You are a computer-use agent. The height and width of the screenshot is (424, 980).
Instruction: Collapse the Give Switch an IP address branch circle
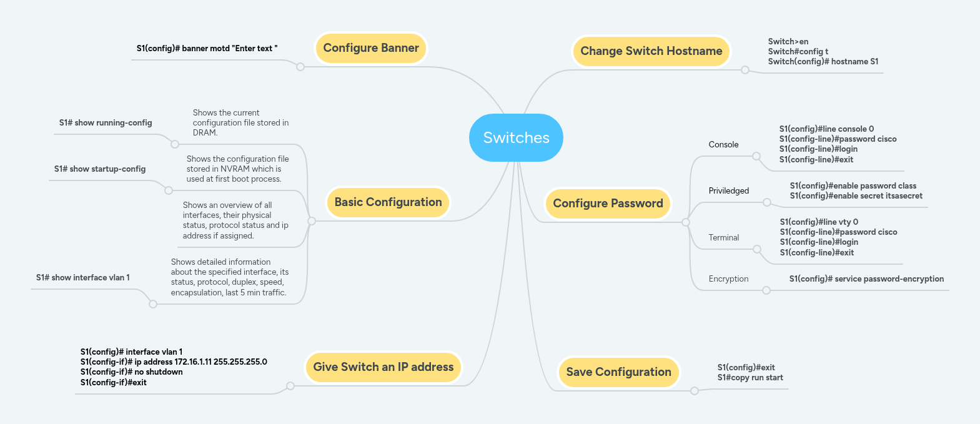click(290, 386)
